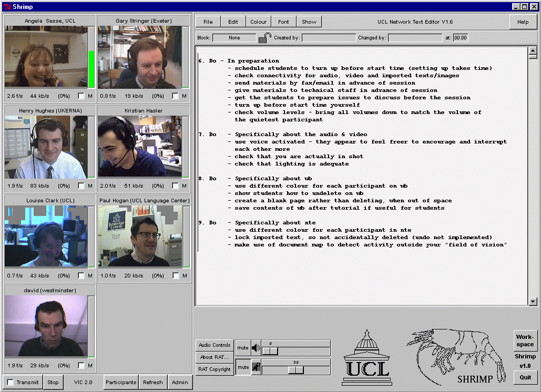The image size is (541, 392).
Task: Click the "Angela Sasse, UCL" name label
Action: (x=50, y=20)
